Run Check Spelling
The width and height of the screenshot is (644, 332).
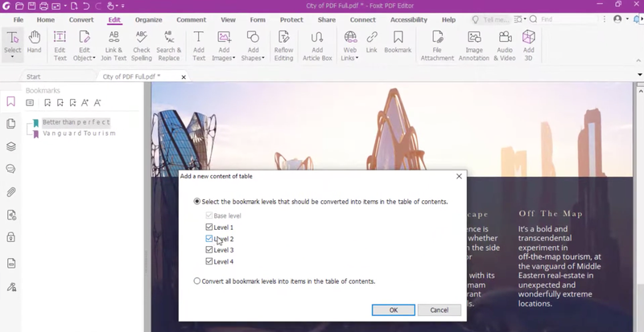pyautogui.click(x=142, y=46)
